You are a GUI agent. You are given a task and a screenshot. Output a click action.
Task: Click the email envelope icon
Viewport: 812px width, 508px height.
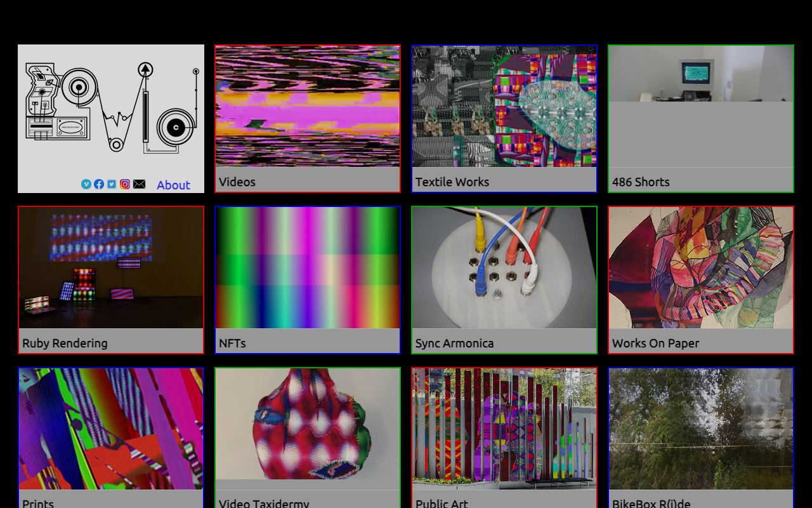[140, 184]
